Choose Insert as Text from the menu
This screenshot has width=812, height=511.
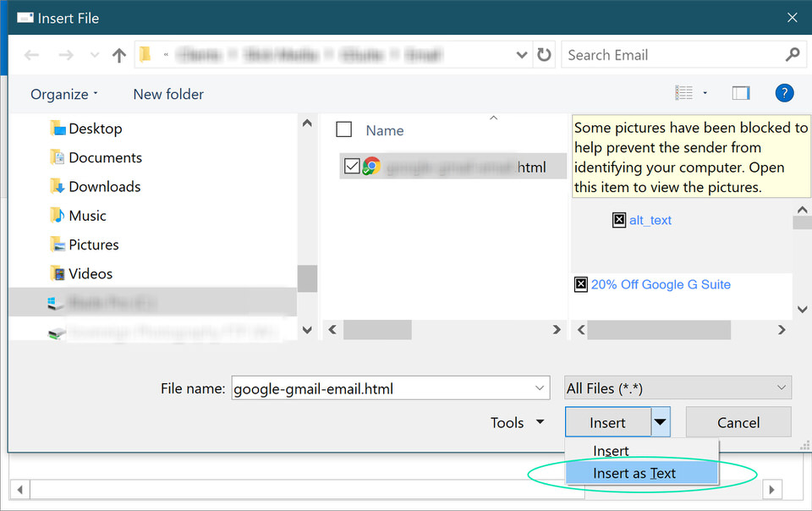[634, 473]
